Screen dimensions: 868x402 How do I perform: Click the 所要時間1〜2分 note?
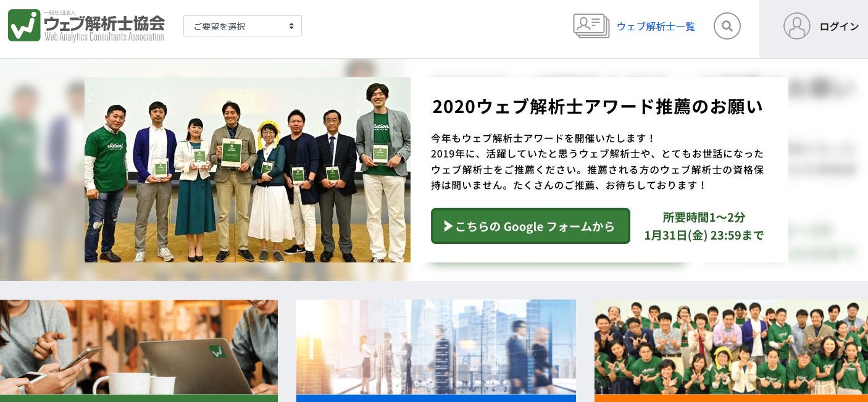click(704, 217)
